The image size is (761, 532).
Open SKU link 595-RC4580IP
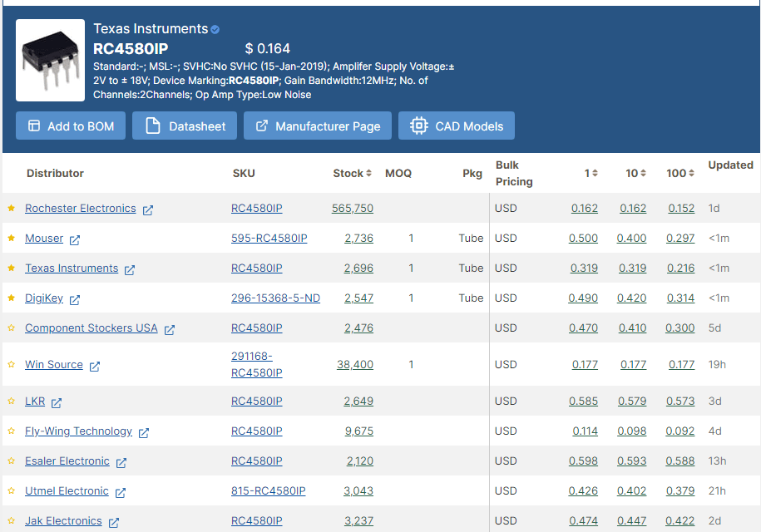(269, 238)
